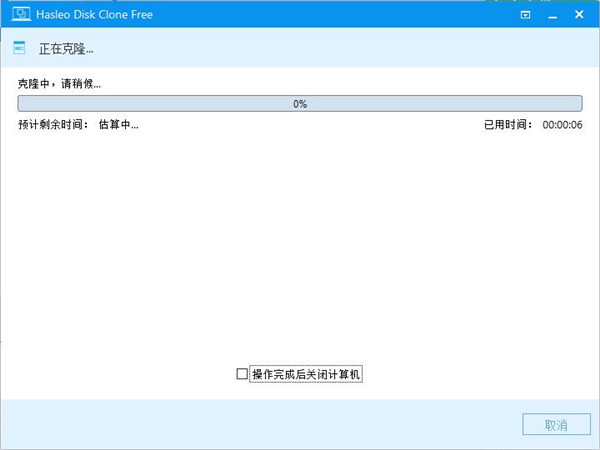Viewport: 600px width, 450px height.
Task: Close the Hasleo Disk Clone window
Action: (581, 15)
